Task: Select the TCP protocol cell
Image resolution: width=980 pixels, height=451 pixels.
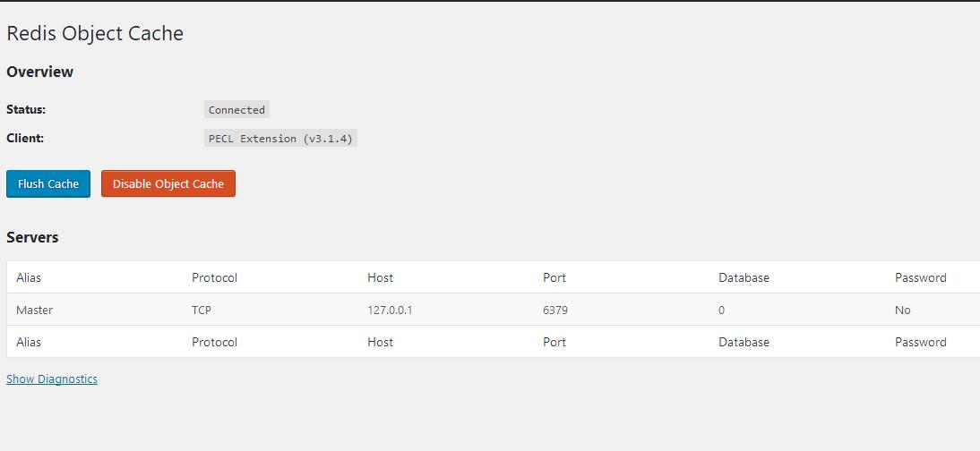Action: 202,310
